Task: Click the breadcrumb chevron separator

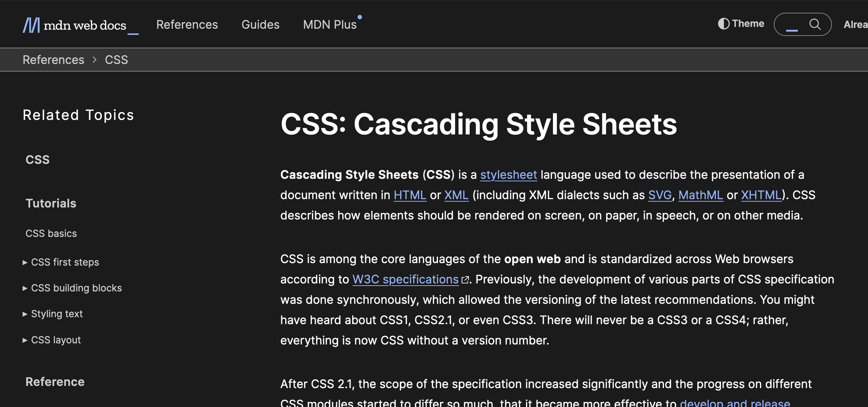Action: coord(95,60)
